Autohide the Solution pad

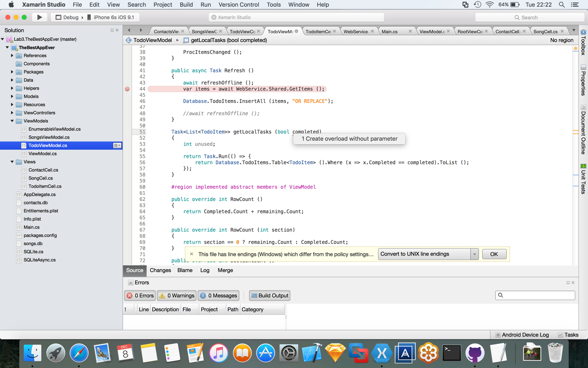pyautogui.click(x=112, y=30)
